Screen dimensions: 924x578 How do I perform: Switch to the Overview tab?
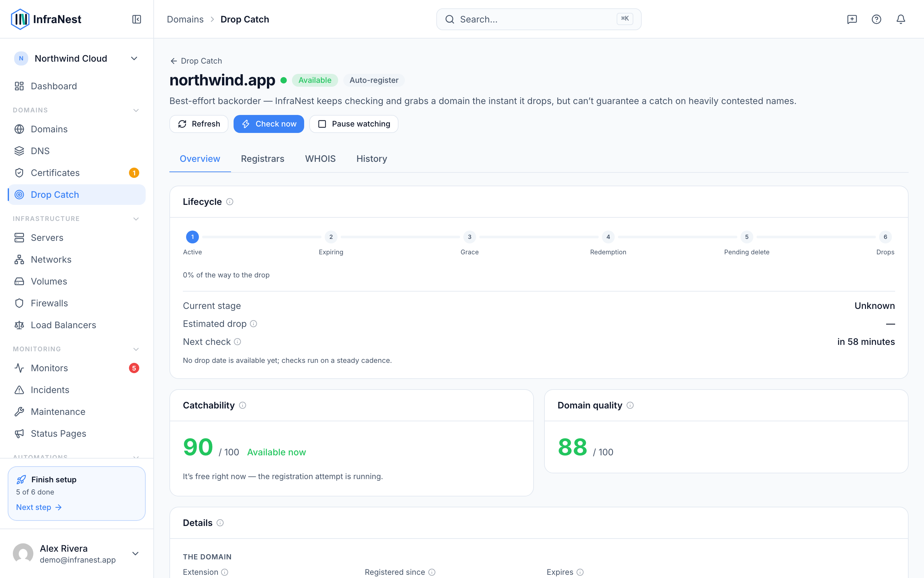click(200, 159)
